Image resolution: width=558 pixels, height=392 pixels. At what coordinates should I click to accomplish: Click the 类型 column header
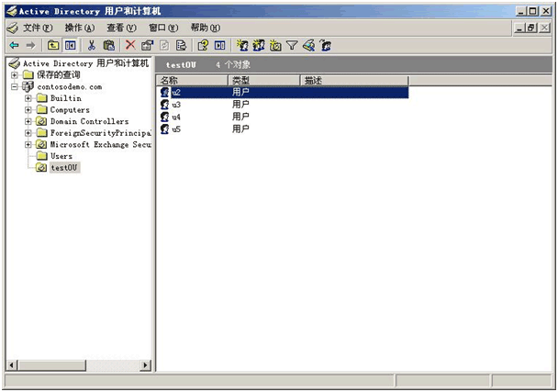[264, 81]
